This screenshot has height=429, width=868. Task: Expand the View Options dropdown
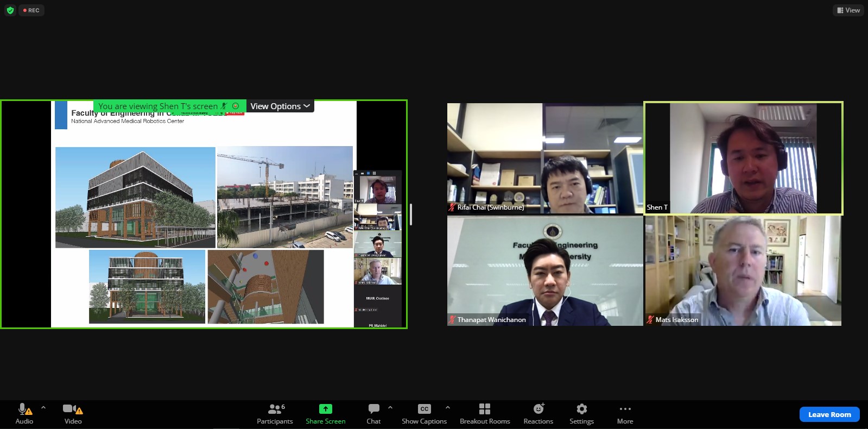(280, 106)
